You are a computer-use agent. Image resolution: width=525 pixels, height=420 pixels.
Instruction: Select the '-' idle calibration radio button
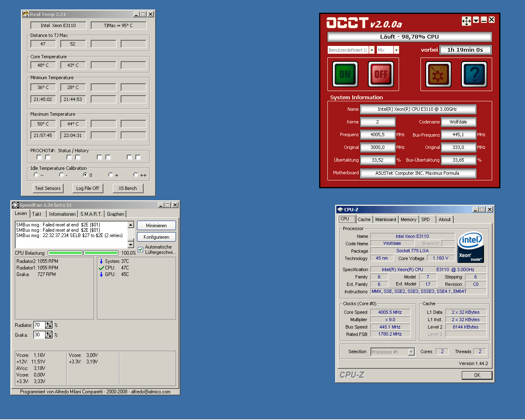[x=61, y=175]
